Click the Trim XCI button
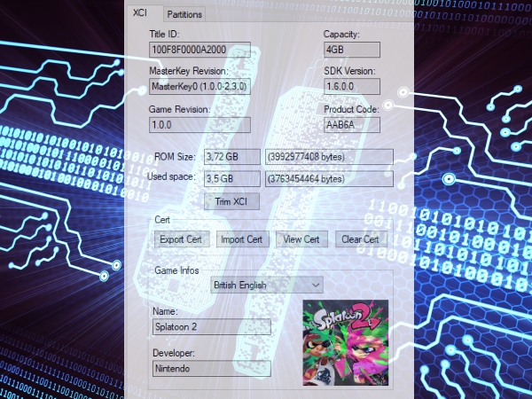 [231, 201]
